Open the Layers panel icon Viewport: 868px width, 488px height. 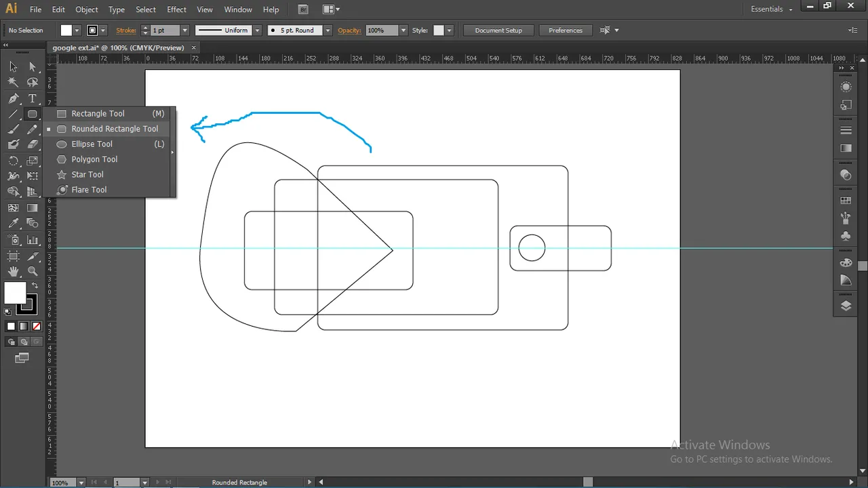846,306
